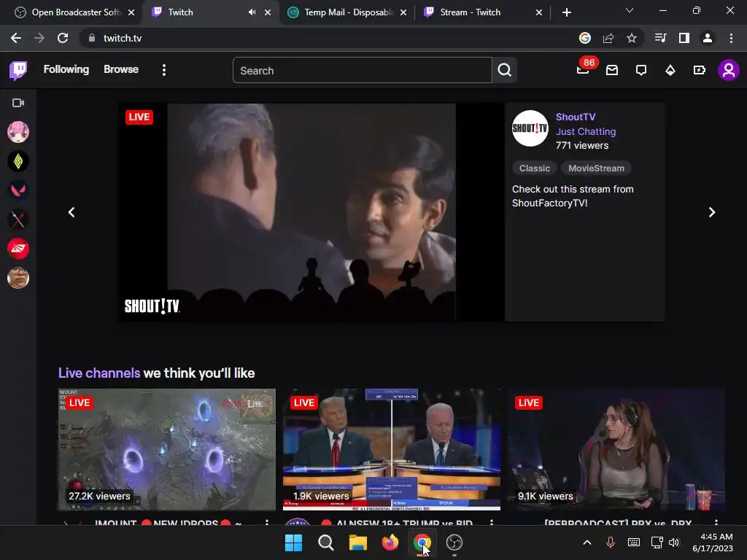Open the Trump vs Biden stream thumbnail
This screenshot has height=560, width=747.
[x=392, y=449]
